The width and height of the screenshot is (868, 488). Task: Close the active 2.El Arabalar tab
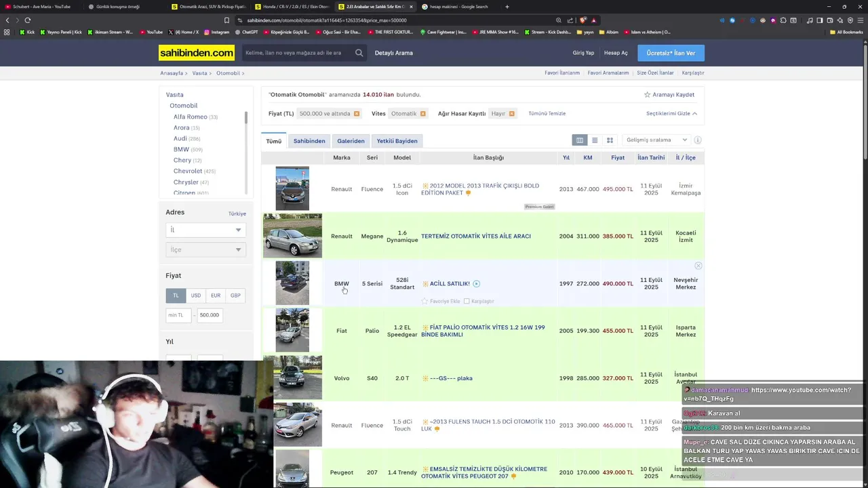coord(411,7)
